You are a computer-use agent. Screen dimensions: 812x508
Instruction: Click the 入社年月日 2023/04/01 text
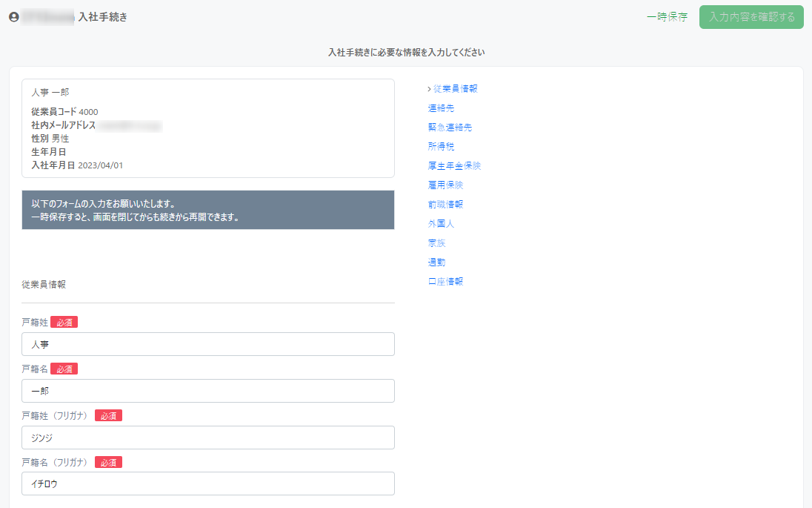point(77,165)
